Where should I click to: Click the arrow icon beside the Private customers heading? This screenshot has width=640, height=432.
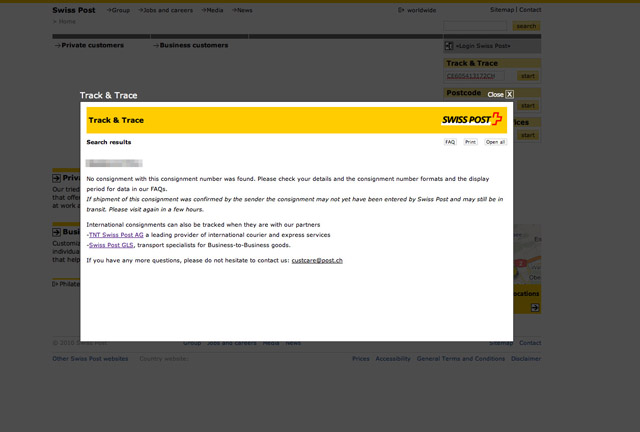click(x=56, y=178)
